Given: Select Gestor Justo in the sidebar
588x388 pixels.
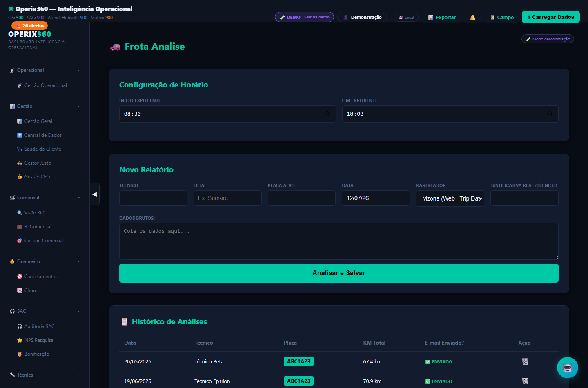Looking at the screenshot, I should click(38, 163).
